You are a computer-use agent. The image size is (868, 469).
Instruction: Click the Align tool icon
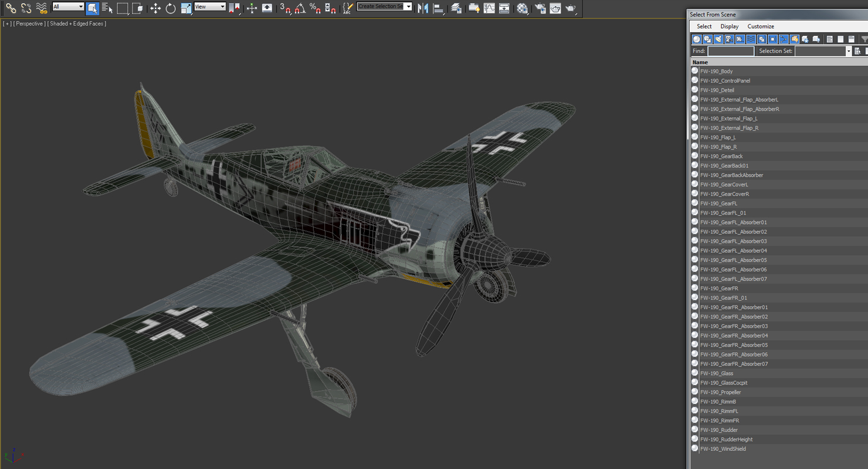click(438, 8)
